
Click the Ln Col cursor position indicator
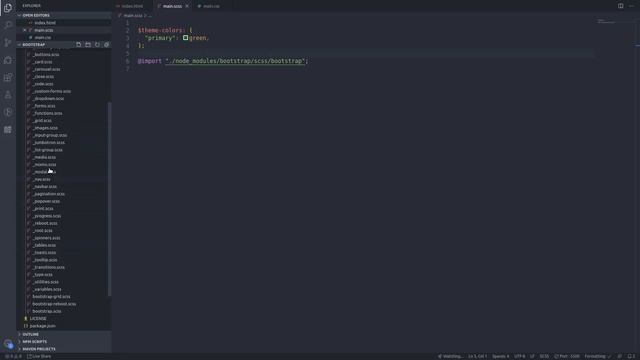[x=477, y=356]
